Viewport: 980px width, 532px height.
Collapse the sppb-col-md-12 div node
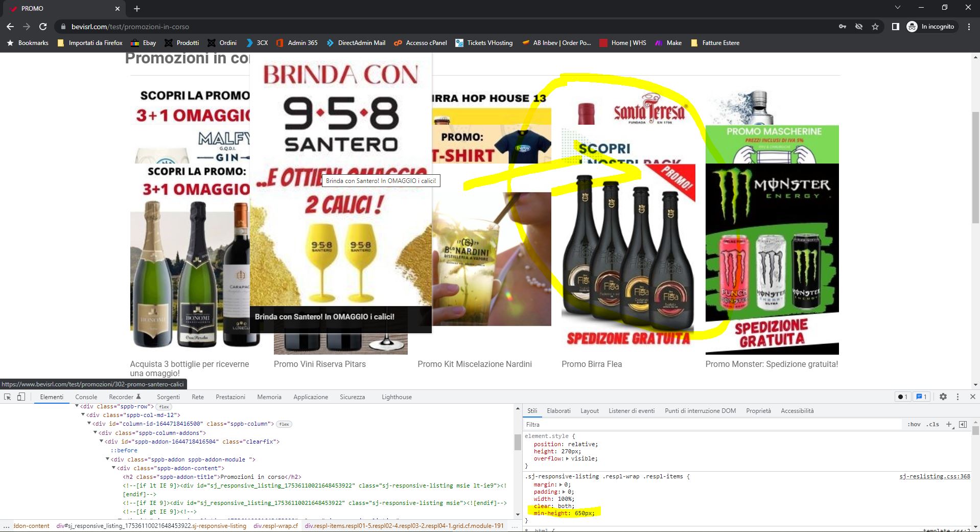[x=83, y=415]
